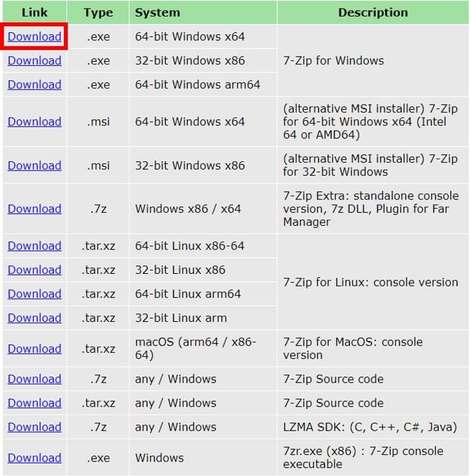Click the 'Type' column header
The width and height of the screenshot is (470, 476).
[98, 13]
